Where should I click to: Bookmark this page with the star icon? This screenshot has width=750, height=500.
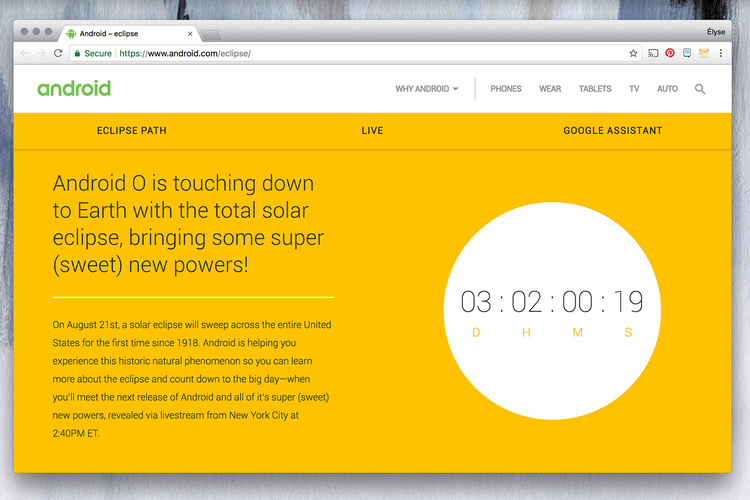click(x=633, y=53)
